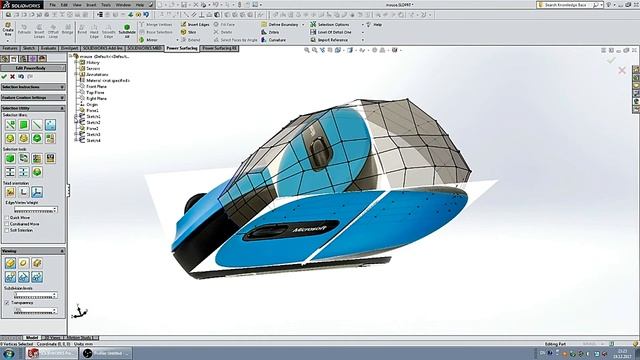Click the Edit PowerBody panel header
The image size is (640, 360).
(x=33, y=68)
